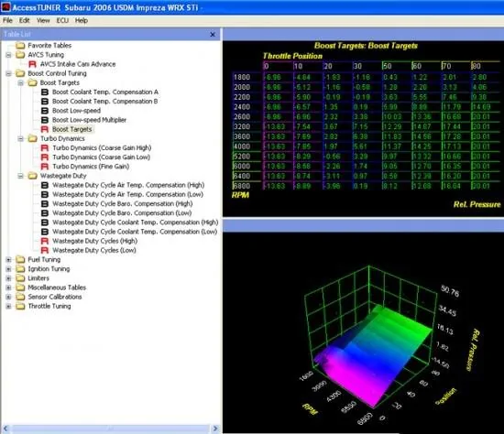Open Wastegate Duty Cycle Baro. Compensation (High) table
504x434 pixels.
click(x=123, y=203)
